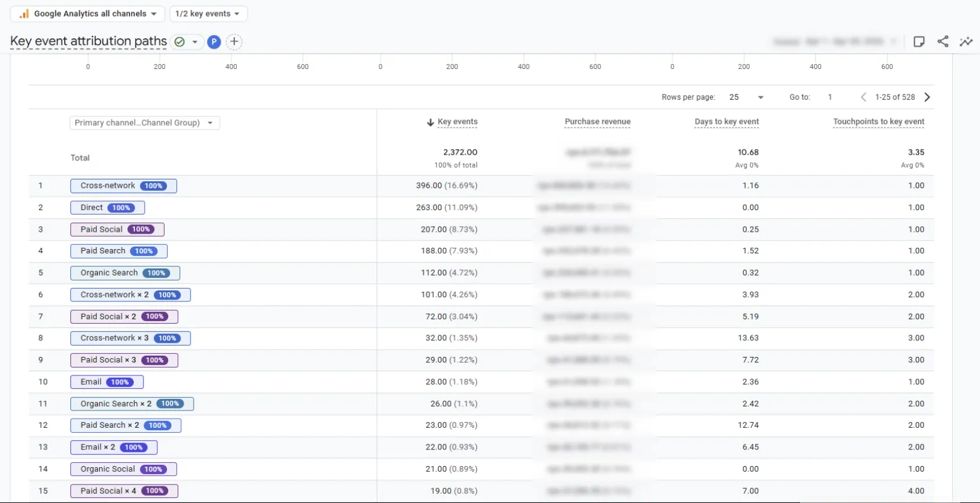The height and width of the screenshot is (503, 980).
Task: Sort by Purchase revenue column
Action: 598,122
